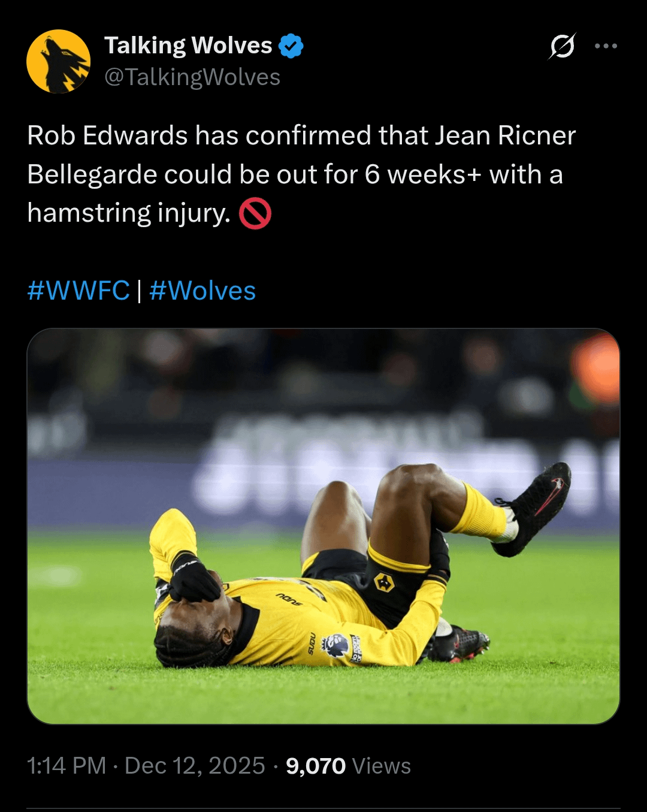Click the Views label
The width and height of the screenshot is (647, 812).
pyautogui.click(x=382, y=766)
